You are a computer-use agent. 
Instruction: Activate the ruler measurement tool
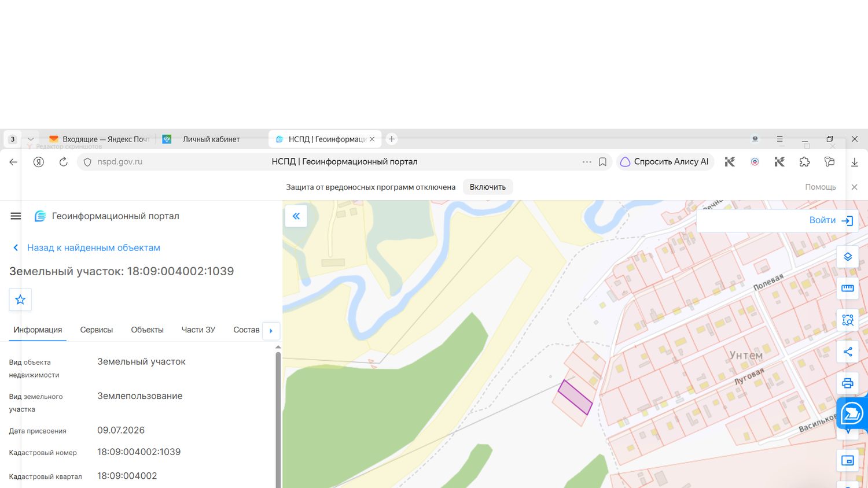(848, 288)
